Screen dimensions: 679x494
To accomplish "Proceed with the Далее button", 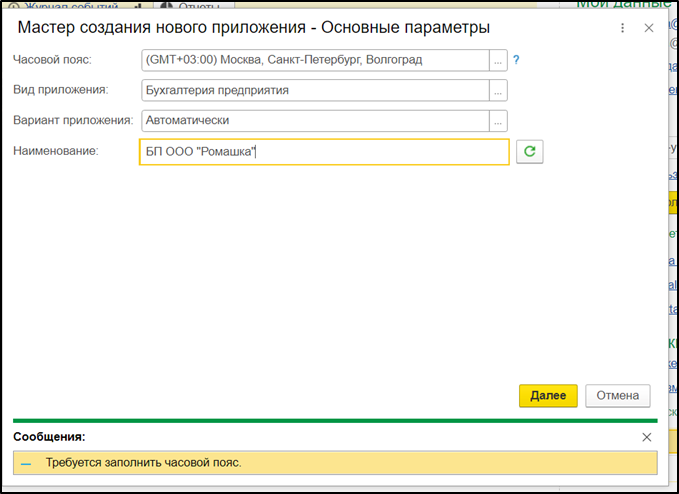I will point(548,395).
